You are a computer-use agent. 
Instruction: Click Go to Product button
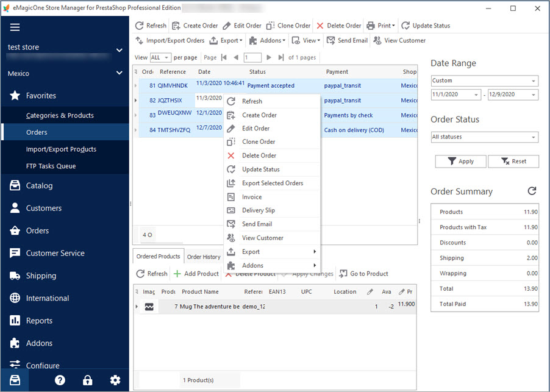click(364, 274)
